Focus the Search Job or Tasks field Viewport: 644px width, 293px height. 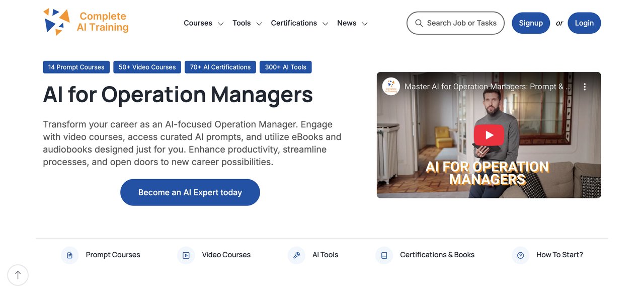pyautogui.click(x=455, y=23)
